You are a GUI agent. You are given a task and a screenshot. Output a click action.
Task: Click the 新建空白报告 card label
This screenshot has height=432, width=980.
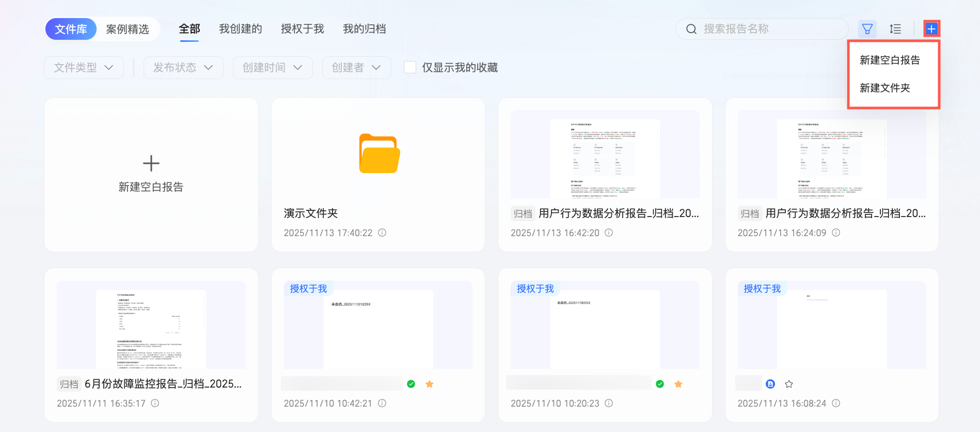[x=151, y=187]
